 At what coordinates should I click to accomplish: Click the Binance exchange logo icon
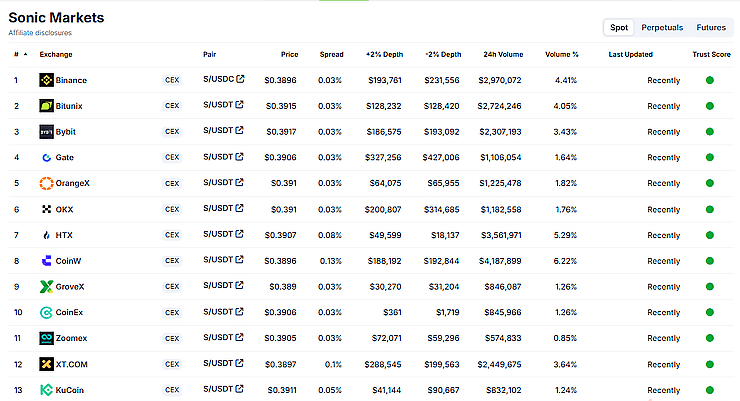tap(46, 79)
